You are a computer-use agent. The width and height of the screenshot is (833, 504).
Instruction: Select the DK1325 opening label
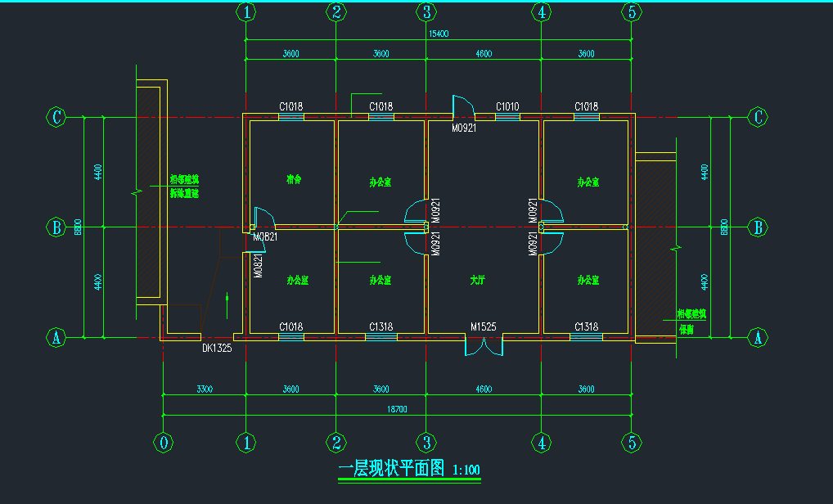coord(217,348)
